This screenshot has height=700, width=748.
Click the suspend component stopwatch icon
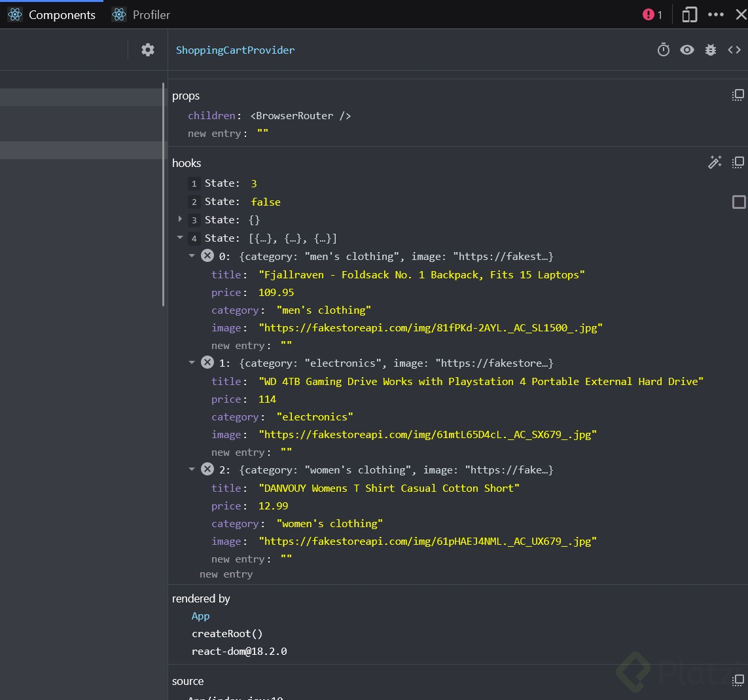(664, 50)
